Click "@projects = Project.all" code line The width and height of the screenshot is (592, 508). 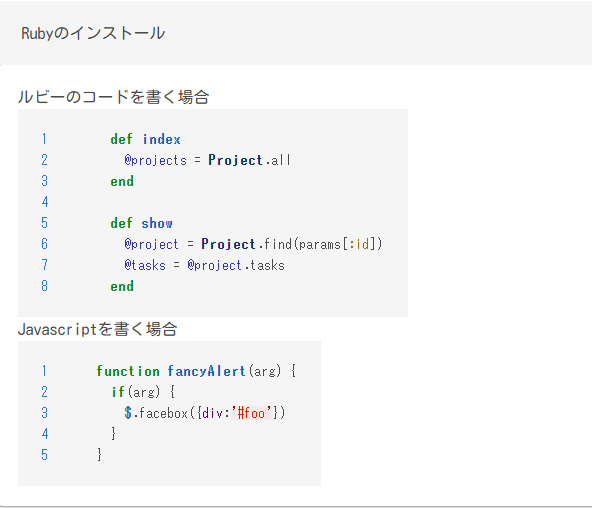click(x=207, y=160)
